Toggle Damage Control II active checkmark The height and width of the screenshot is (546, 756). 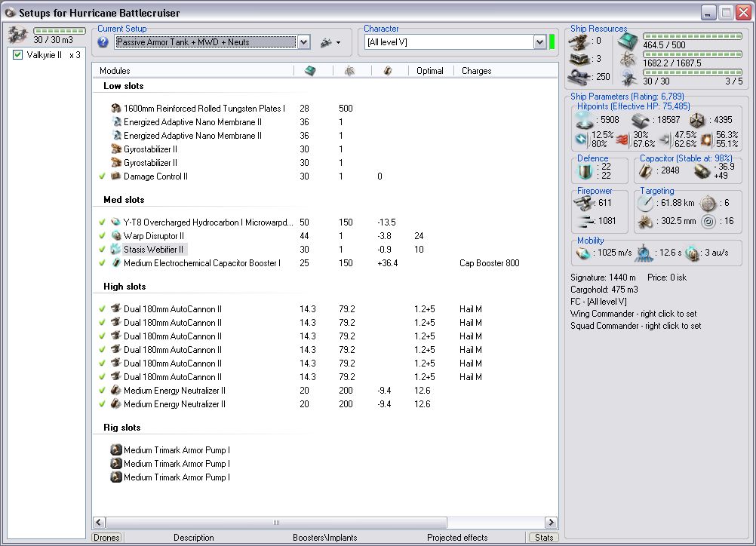[102, 176]
